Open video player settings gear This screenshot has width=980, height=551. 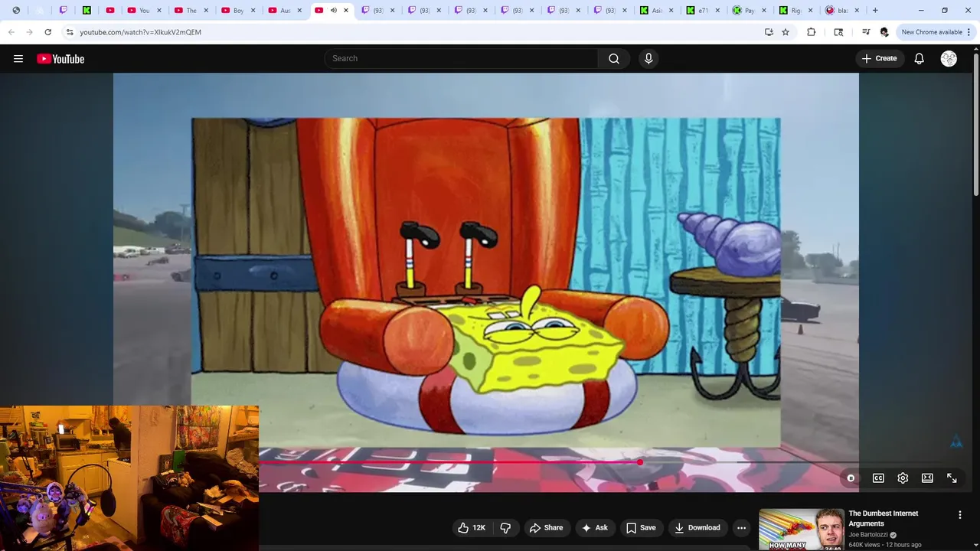pos(903,478)
